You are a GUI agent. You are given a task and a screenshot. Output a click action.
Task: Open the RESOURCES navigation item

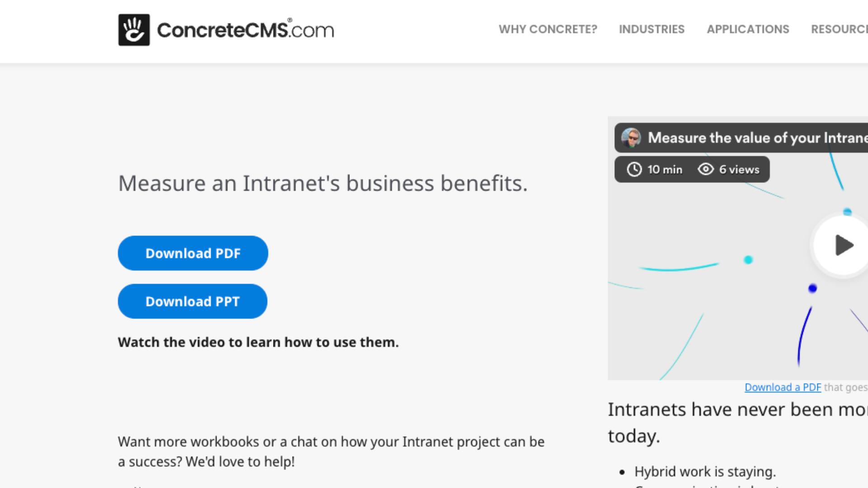839,29
